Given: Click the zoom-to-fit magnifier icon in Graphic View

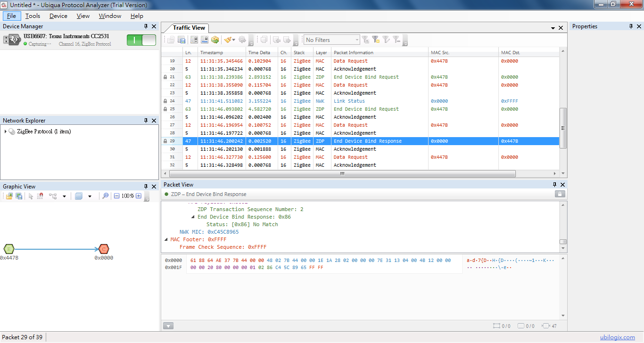Looking at the screenshot, I should coord(105,196).
